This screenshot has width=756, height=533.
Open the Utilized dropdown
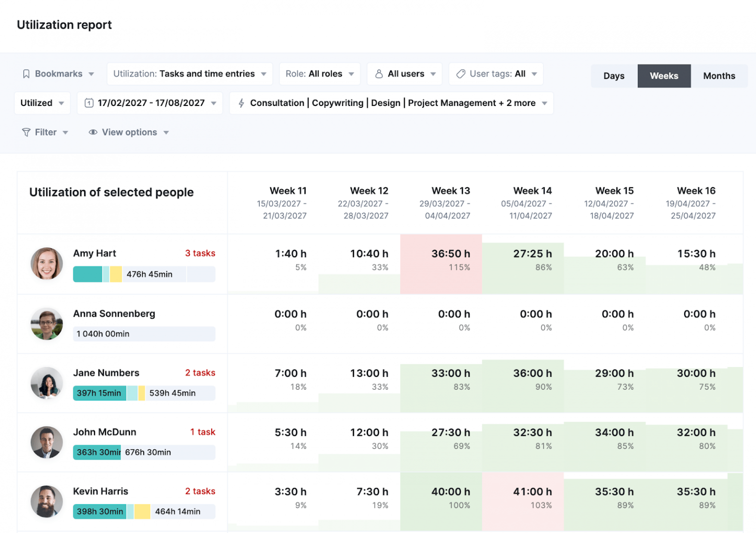(x=42, y=103)
